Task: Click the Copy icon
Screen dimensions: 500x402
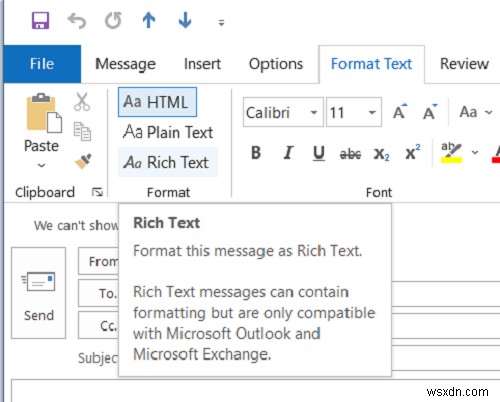Action: coord(82,131)
